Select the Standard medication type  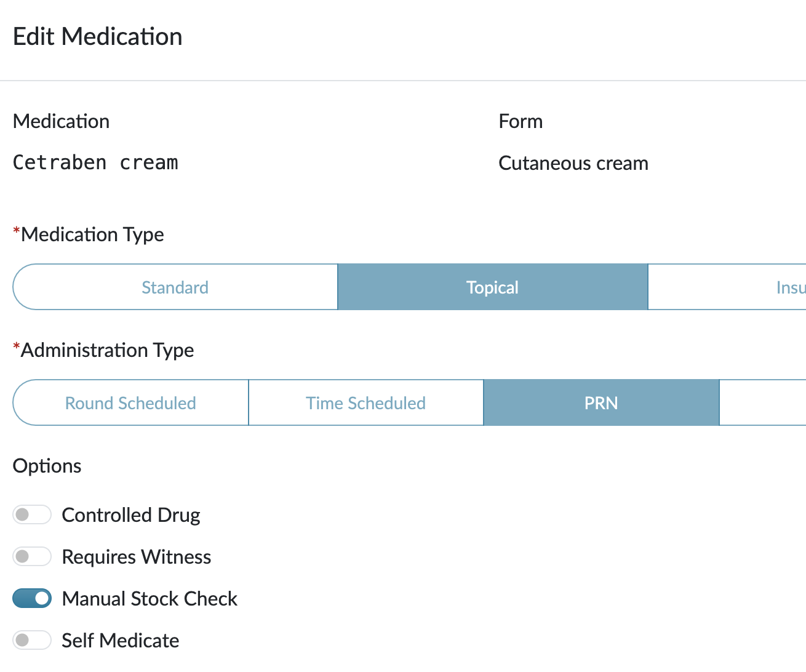tap(175, 287)
